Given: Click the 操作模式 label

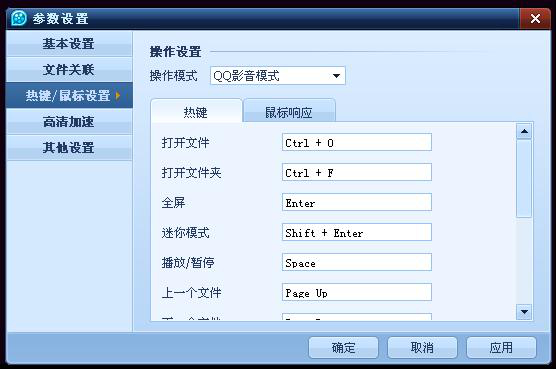Looking at the screenshot, I should tap(174, 76).
